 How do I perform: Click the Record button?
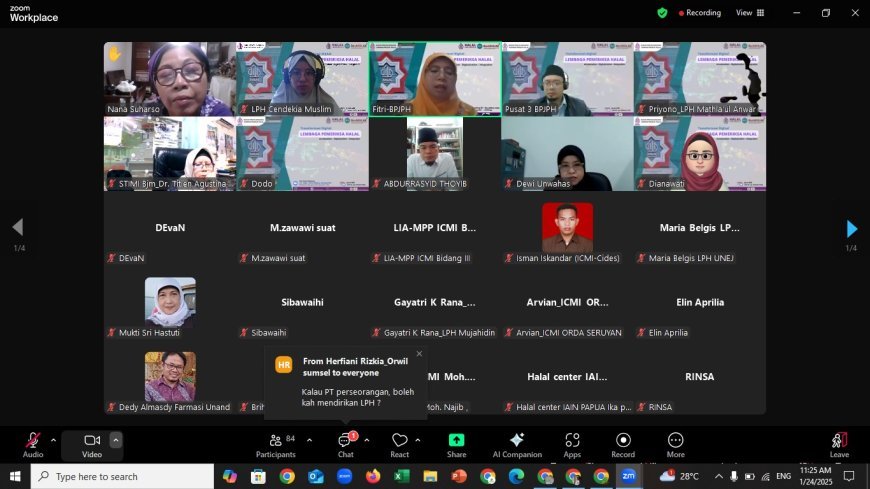pos(623,445)
